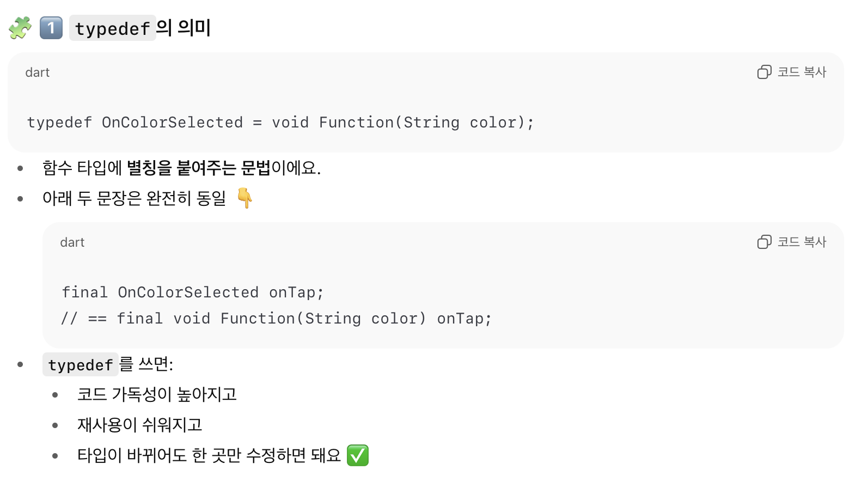Click the green check mark emoji

tap(358, 455)
